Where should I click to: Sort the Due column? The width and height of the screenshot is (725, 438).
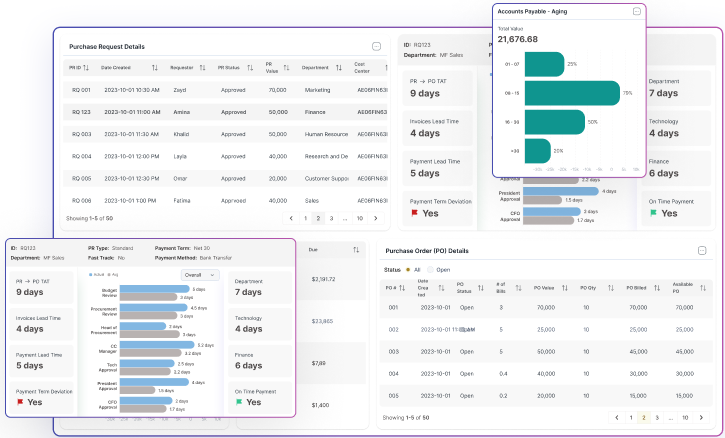356,249
